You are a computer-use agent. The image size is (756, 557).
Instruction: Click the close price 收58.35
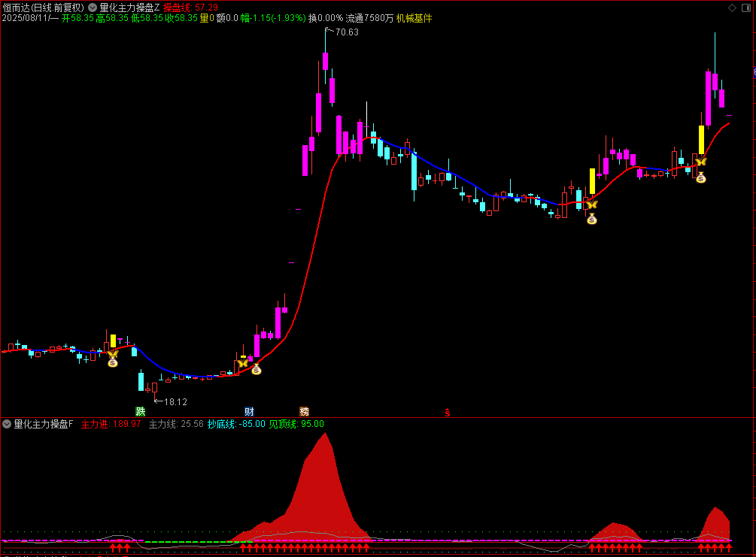point(181,18)
